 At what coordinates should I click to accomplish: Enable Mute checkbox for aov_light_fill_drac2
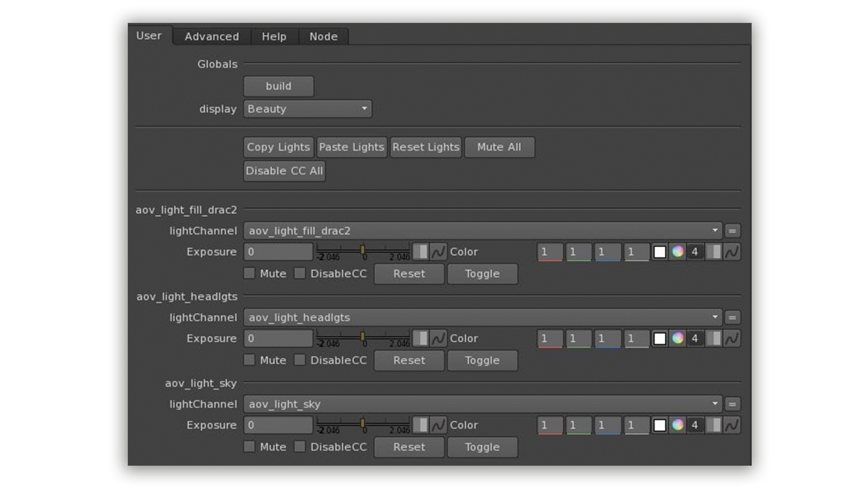pyautogui.click(x=249, y=274)
